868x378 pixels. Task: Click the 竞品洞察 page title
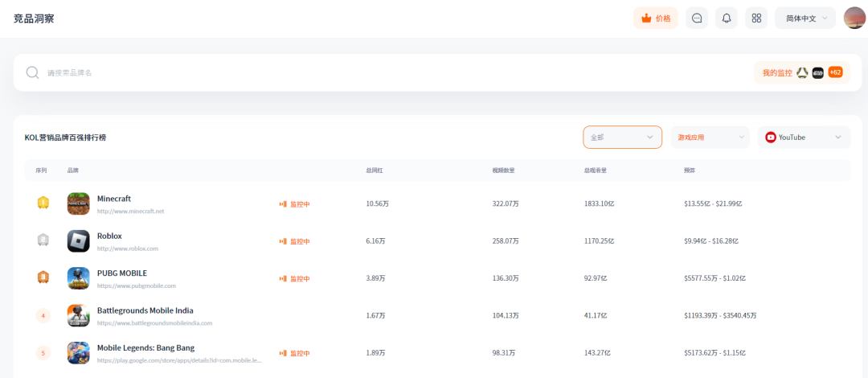(34, 18)
